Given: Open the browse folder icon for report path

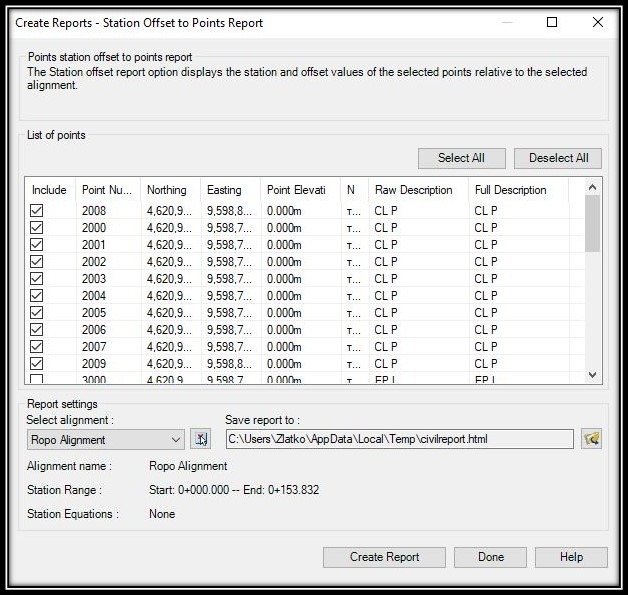Looking at the screenshot, I should [591, 439].
